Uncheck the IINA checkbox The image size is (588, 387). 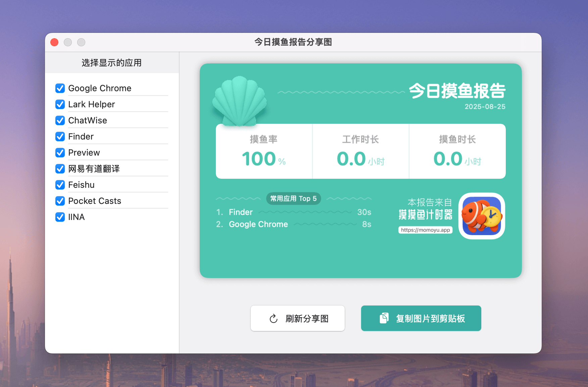pos(60,217)
